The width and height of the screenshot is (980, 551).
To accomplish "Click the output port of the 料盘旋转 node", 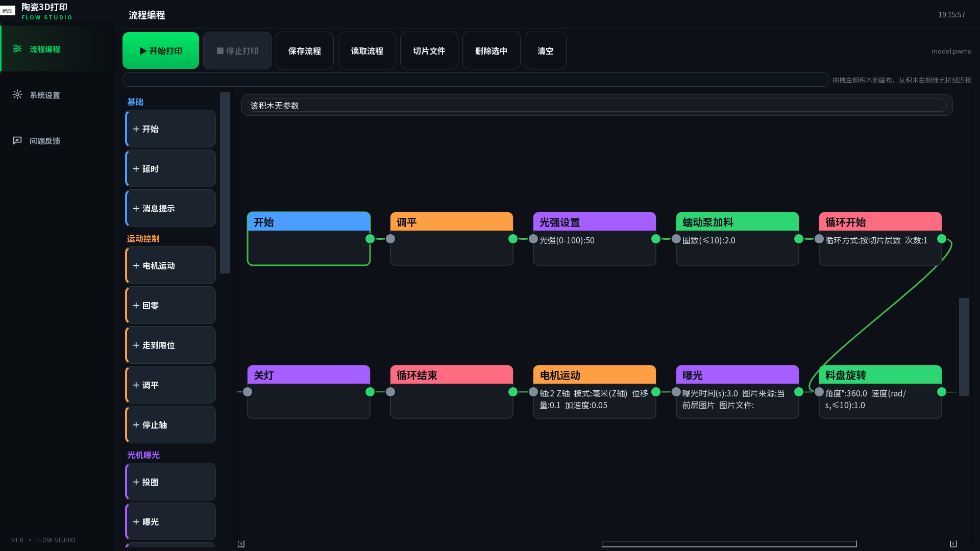I will pyautogui.click(x=942, y=392).
